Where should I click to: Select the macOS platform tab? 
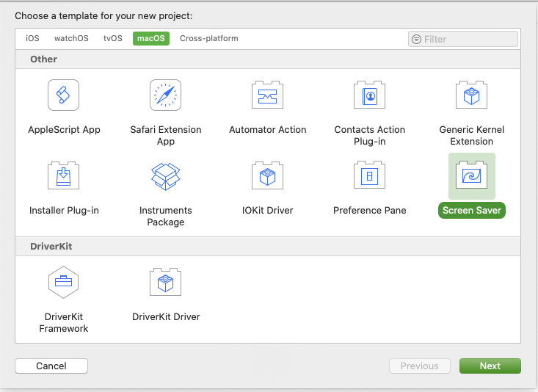[151, 38]
